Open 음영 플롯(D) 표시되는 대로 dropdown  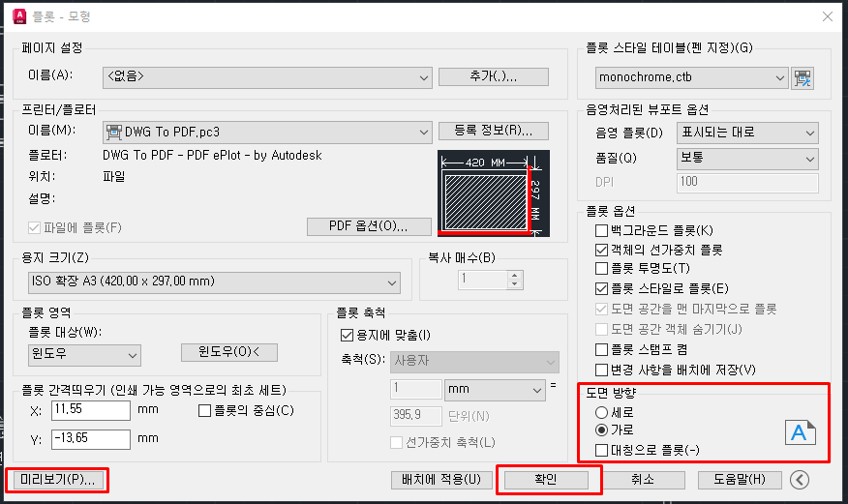coord(747,133)
